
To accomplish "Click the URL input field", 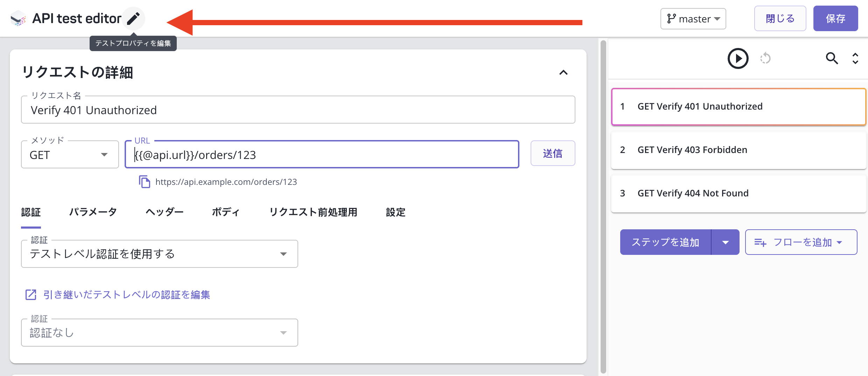I will pyautogui.click(x=322, y=154).
